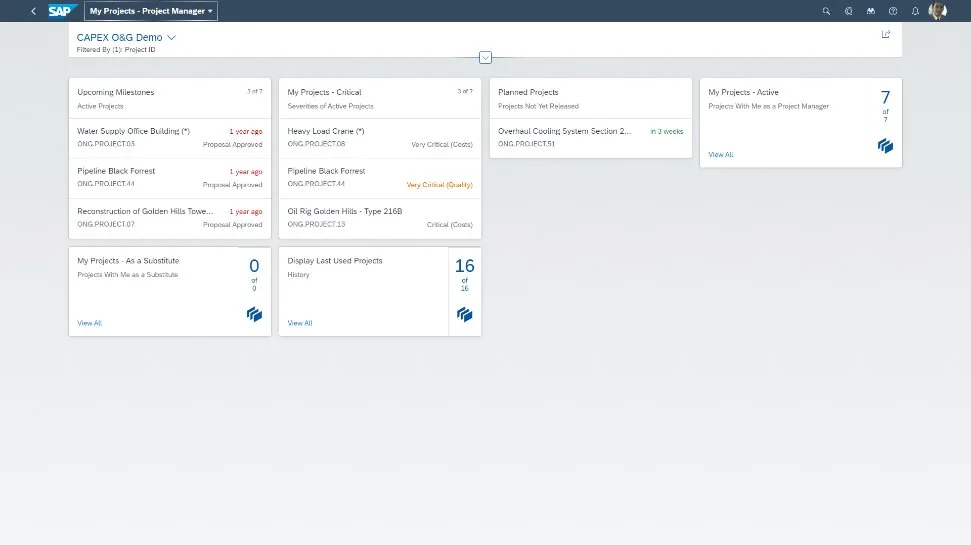The width and height of the screenshot is (971, 545).
Task: Open the CoPilot assistant icon in header
Action: click(848, 11)
